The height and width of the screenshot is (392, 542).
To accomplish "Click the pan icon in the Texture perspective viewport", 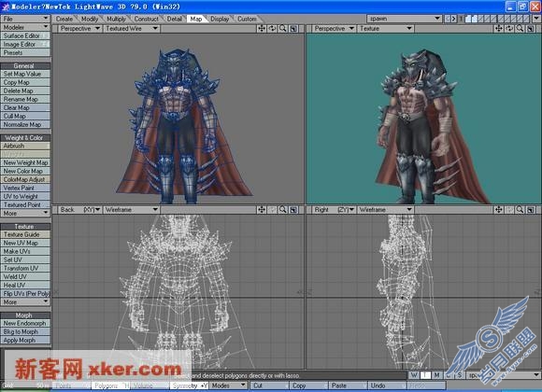I will pos(498,29).
